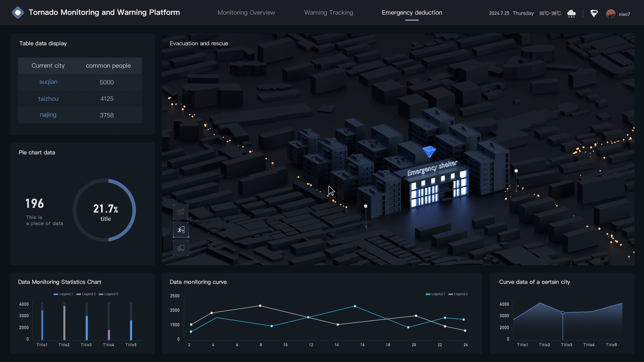Image resolution: width=644 pixels, height=362 pixels.
Task: Toggle Legend 1 in statistics chart
Action: tap(63, 294)
